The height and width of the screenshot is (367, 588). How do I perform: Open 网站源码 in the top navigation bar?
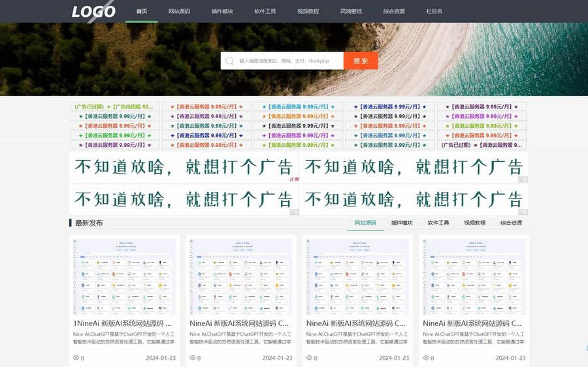(179, 11)
